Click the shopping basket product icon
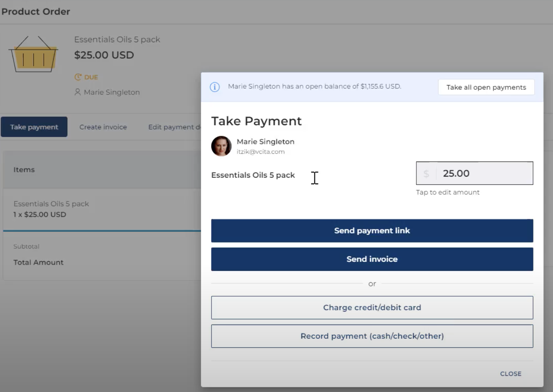Image resolution: width=553 pixels, height=392 pixels. click(33, 54)
